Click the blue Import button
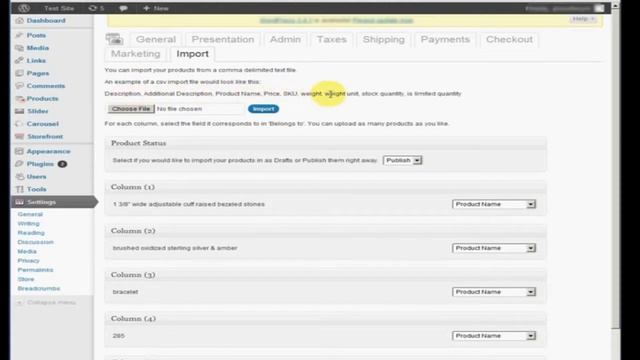The image size is (640, 360). 263,109
